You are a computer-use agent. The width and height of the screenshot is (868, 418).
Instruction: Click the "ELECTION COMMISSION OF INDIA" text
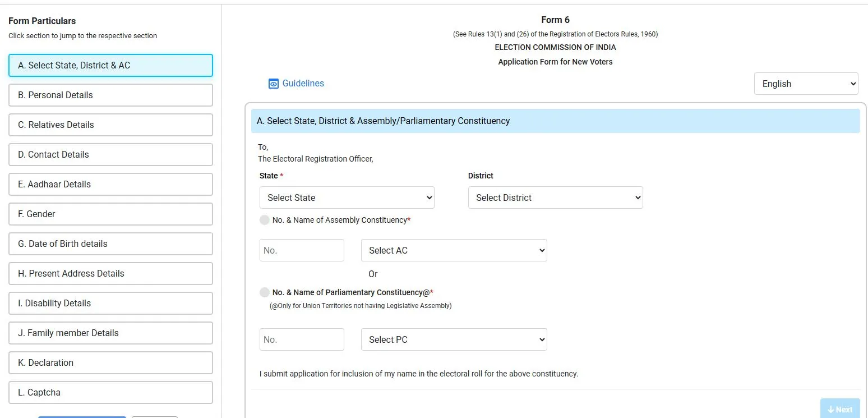point(555,47)
